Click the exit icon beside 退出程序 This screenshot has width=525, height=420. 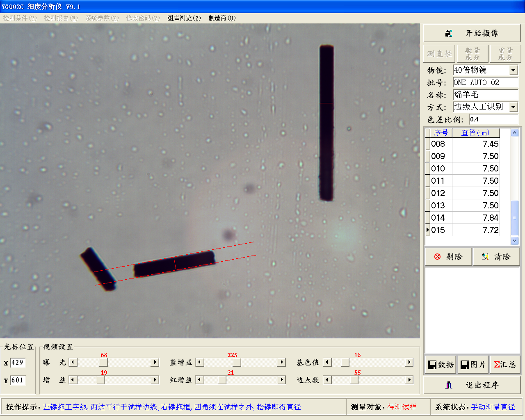[449, 385]
